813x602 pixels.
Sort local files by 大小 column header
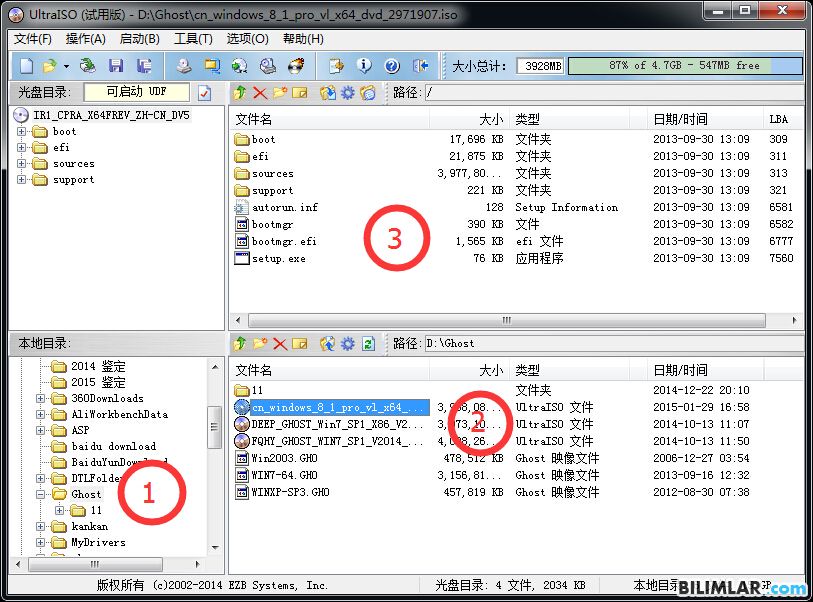coord(469,370)
